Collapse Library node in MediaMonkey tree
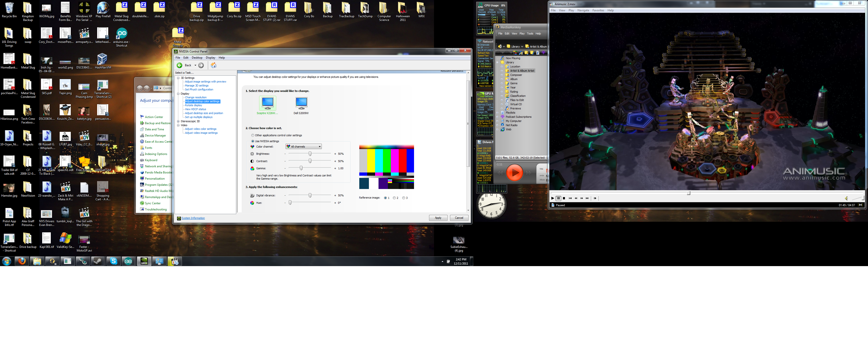 click(497, 63)
